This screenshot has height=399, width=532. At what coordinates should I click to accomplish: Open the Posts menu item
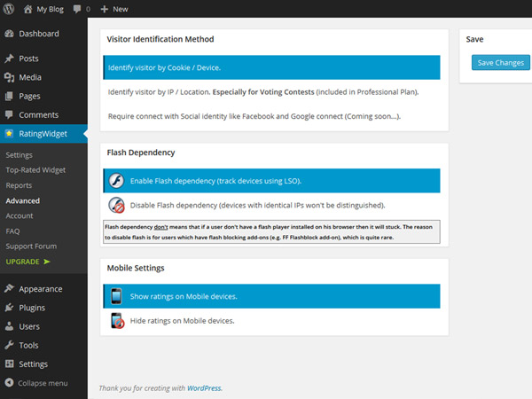pyautogui.click(x=43, y=59)
